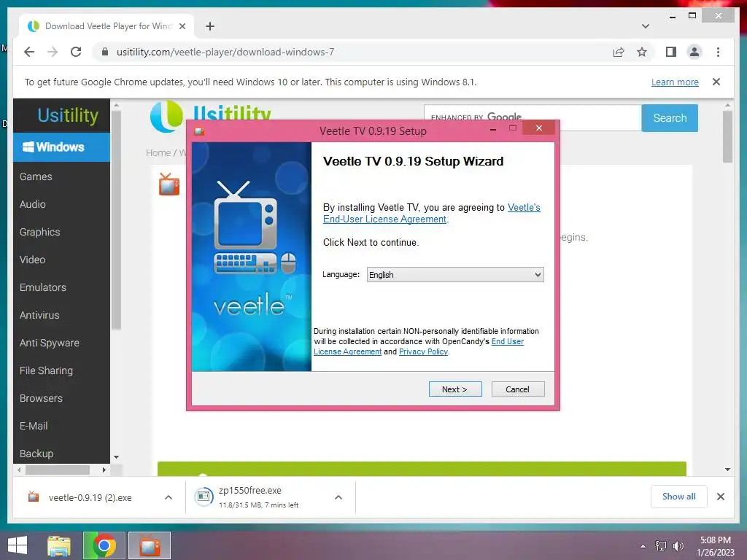Image resolution: width=747 pixels, height=560 pixels.
Task: Expand veetle-0.9.19 (2).exe download options chevron
Action: point(169,497)
